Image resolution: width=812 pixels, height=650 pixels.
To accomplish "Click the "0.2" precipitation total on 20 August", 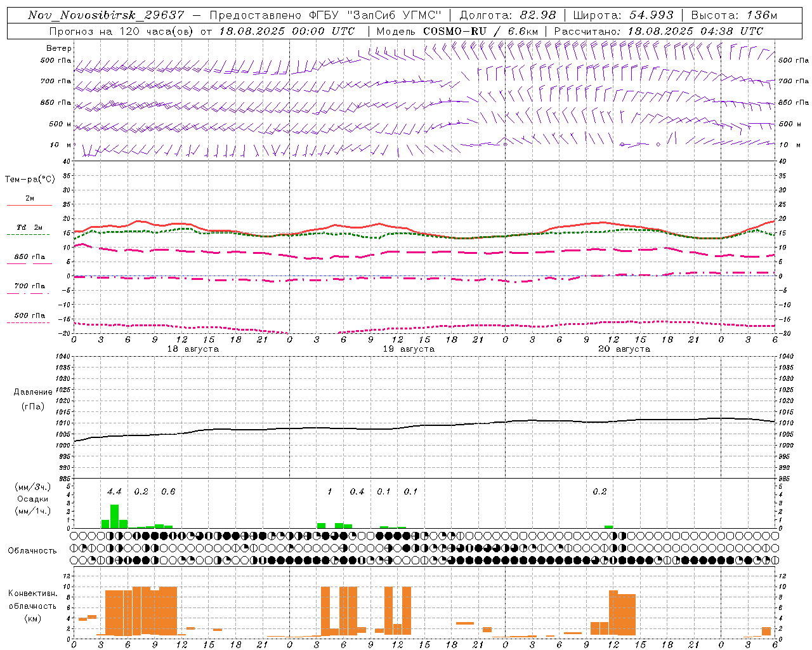I will coord(599,491).
